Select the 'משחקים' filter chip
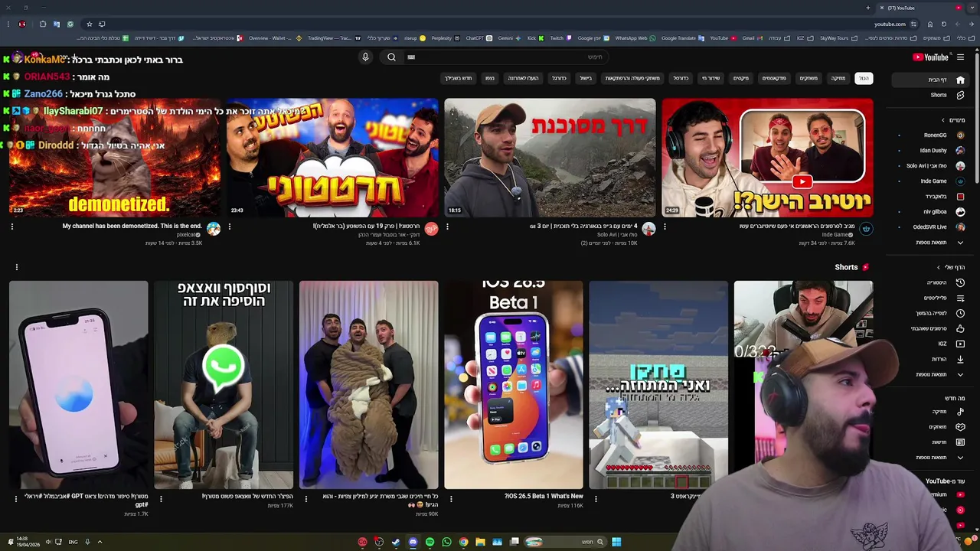This screenshot has height=551, width=980. tap(809, 78)
